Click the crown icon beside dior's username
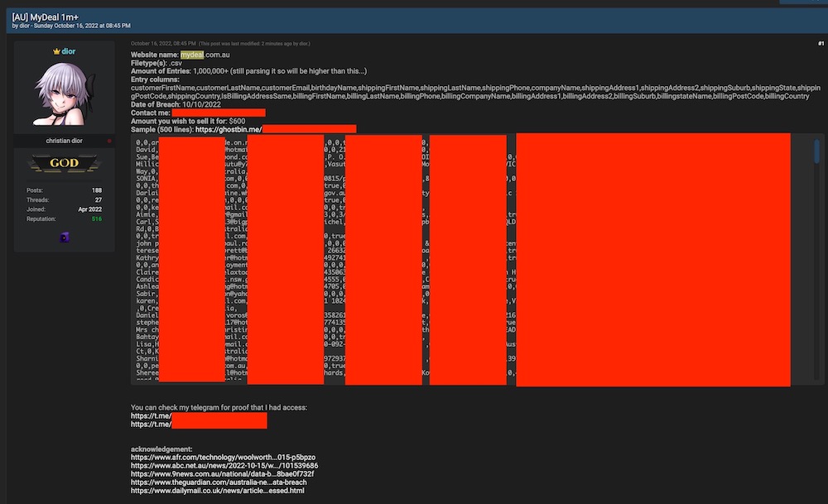Screen dimensions: 828x504 (56, 51)
